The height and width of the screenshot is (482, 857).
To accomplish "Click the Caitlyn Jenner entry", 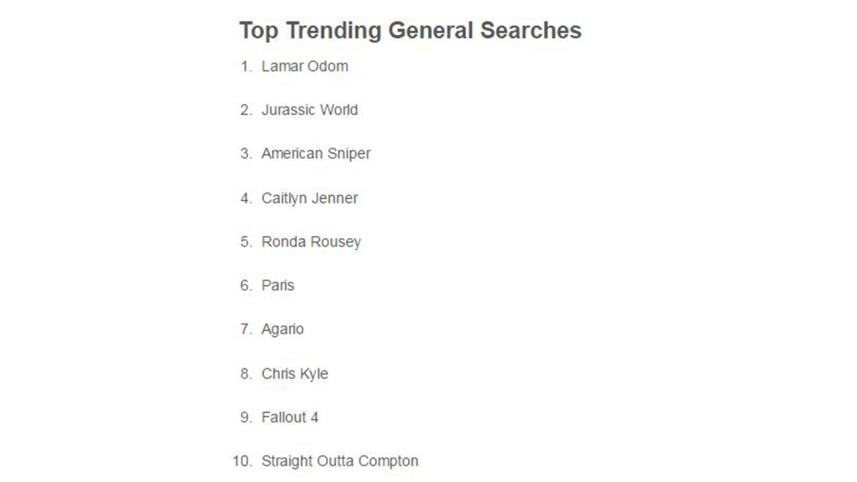I will point(309,198).
